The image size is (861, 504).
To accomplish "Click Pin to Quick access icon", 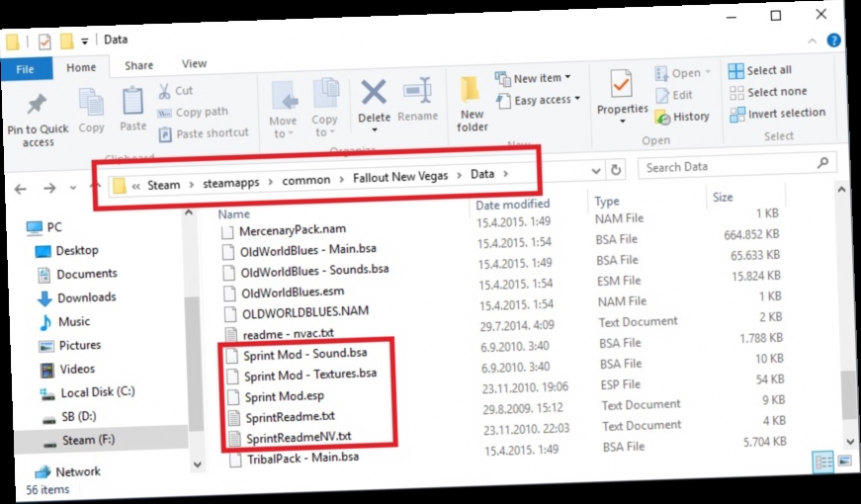I will 37,104.
